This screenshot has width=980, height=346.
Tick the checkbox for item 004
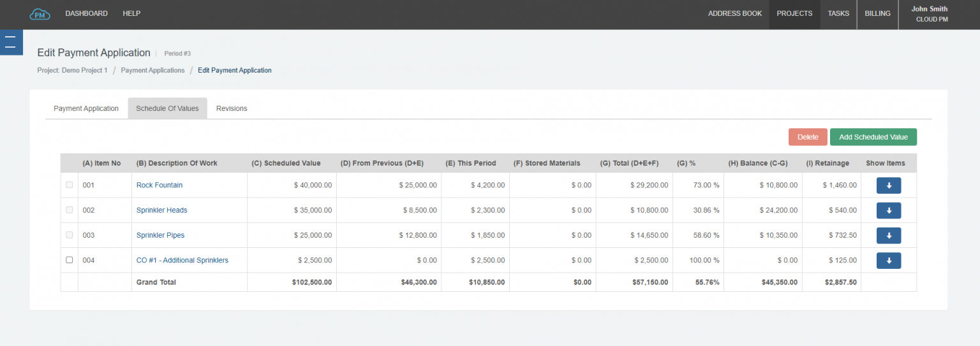(70, 260)
